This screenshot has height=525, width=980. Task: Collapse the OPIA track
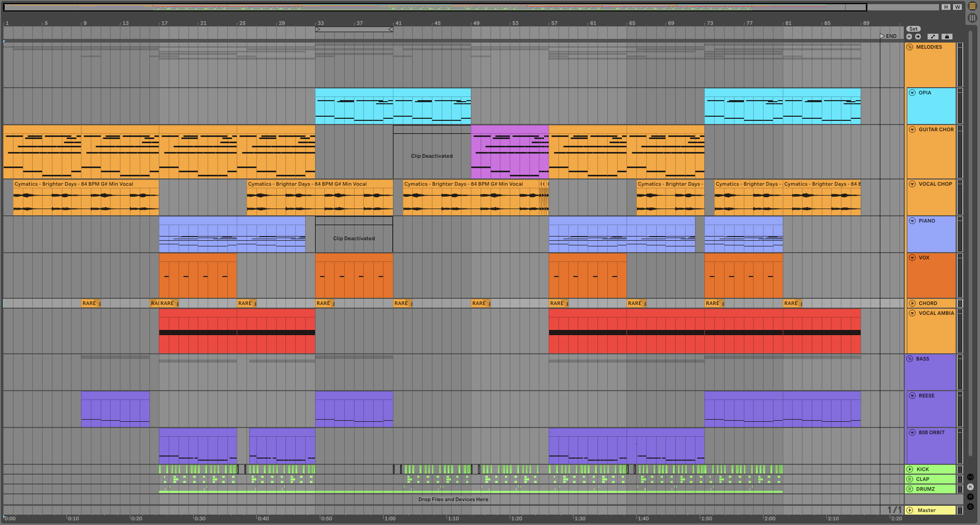[912, 93]
